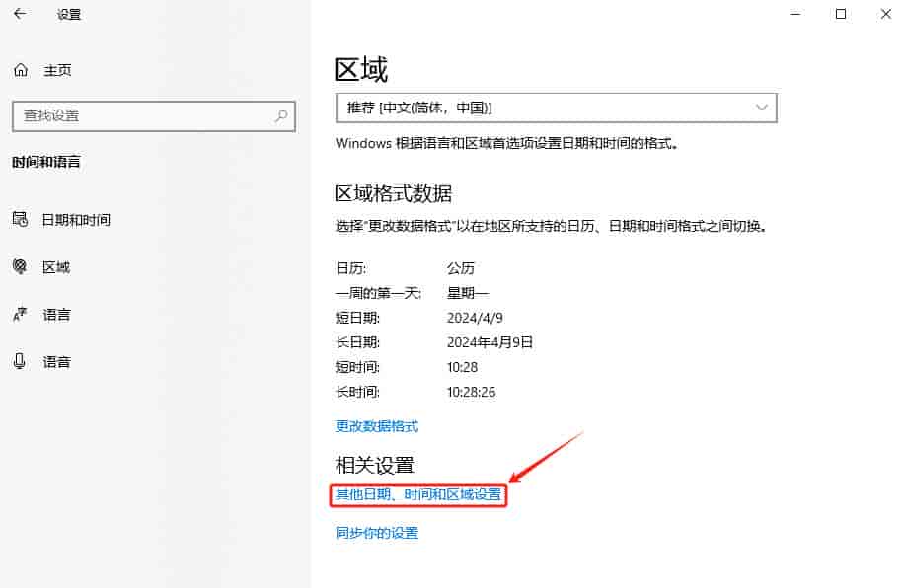Maximize the Settings window
This screenshot has width=905, height=588.
coord(841,14)
